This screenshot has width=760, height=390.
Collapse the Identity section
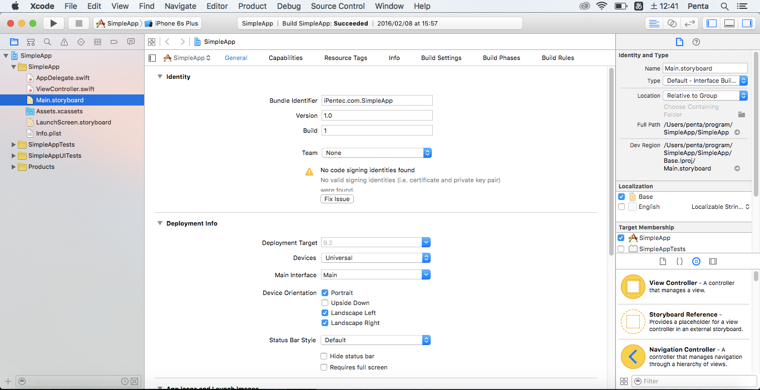[x=159, y=77]
